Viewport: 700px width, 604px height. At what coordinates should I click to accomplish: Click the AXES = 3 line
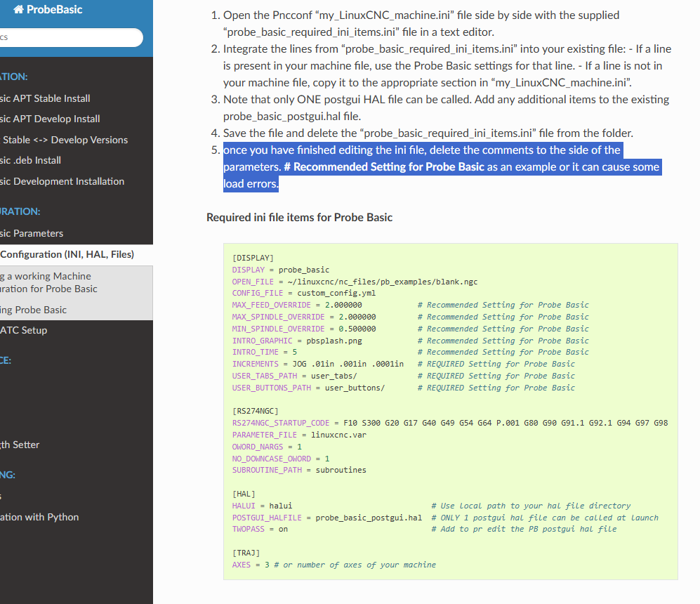click(334, 565)
